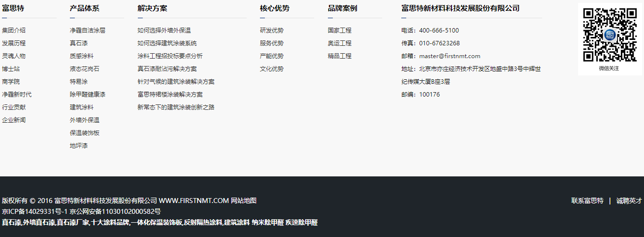Open 质感涂料 product link
Viewport: 644px width, 237px height.
tap(82, 56)
